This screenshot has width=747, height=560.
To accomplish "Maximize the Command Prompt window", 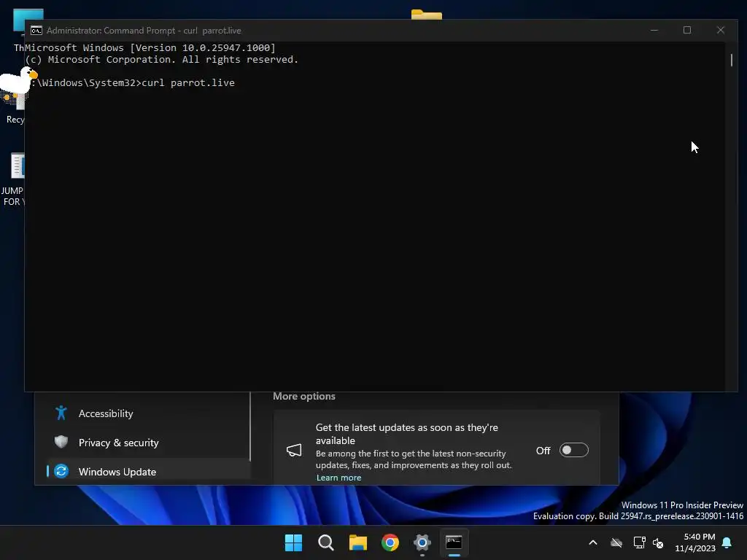I will (x=687, y=30).
